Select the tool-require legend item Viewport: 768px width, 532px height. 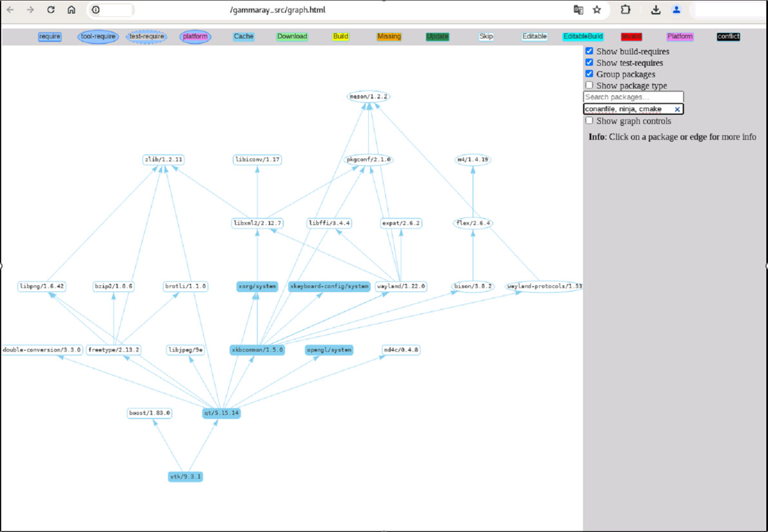pos(98,37)
